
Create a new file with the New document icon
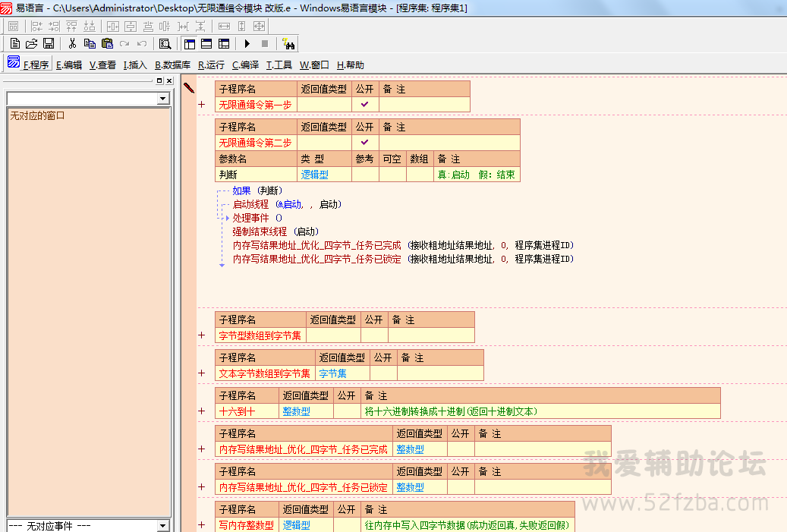[x=15, y=44]
